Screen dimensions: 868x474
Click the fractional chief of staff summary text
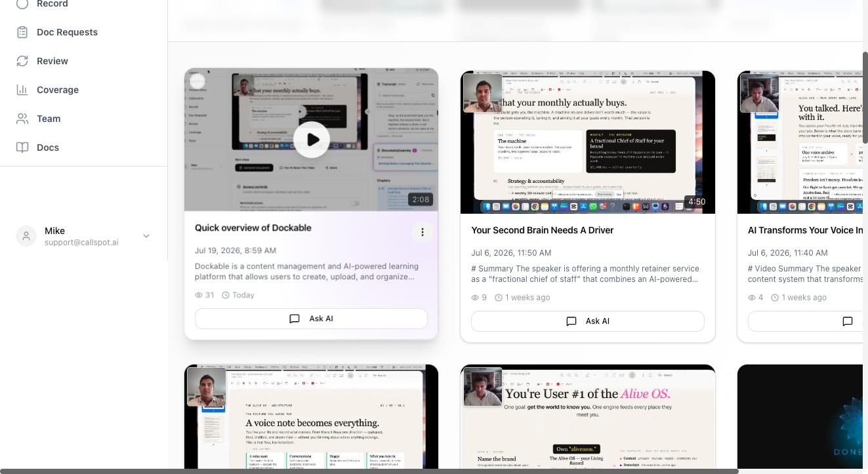[585, 274]
